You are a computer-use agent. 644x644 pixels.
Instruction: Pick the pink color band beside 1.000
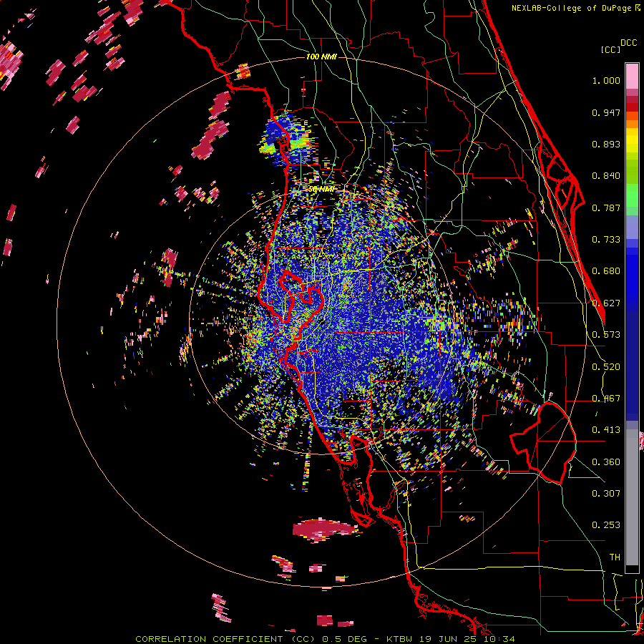point(632,77)
